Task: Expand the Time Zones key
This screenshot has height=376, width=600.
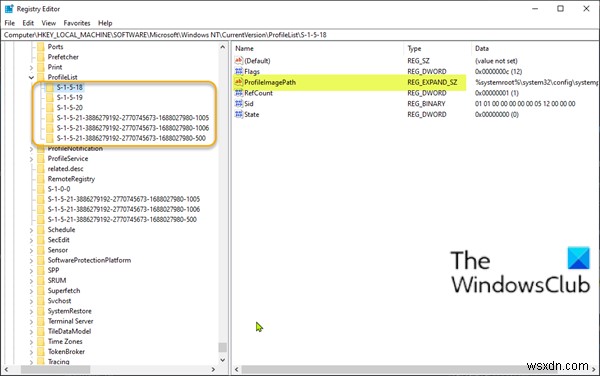Action: tap(31, 342)
